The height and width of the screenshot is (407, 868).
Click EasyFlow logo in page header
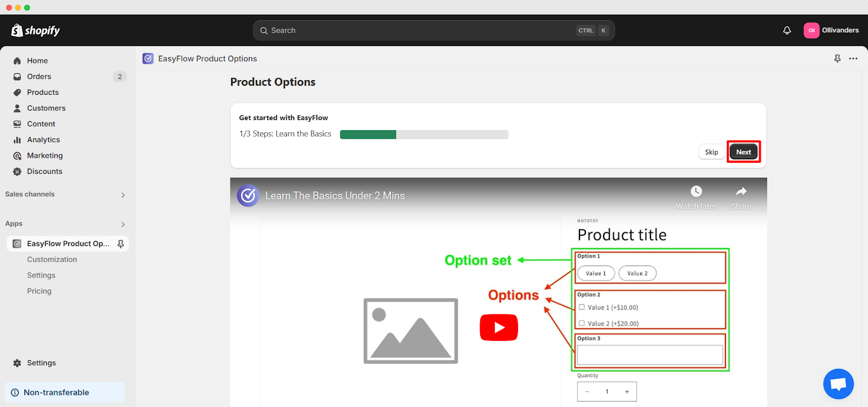click(x=148, y=59)
